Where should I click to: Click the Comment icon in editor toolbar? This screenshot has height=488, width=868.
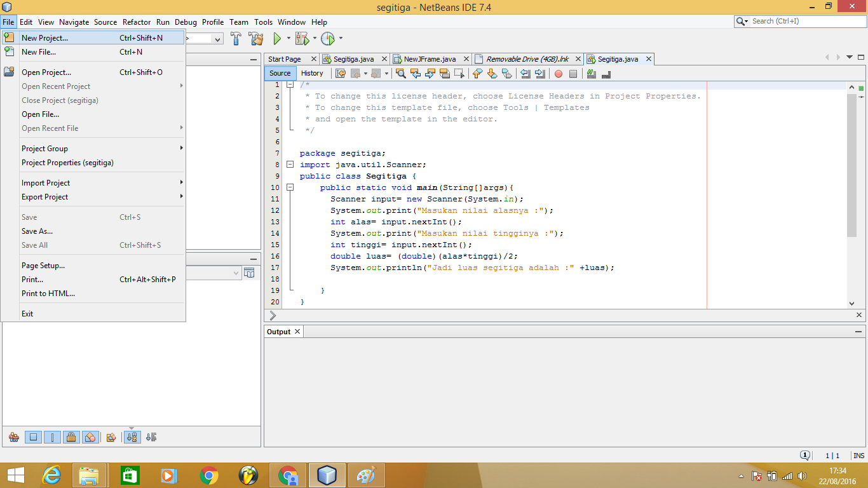(592, 74)
